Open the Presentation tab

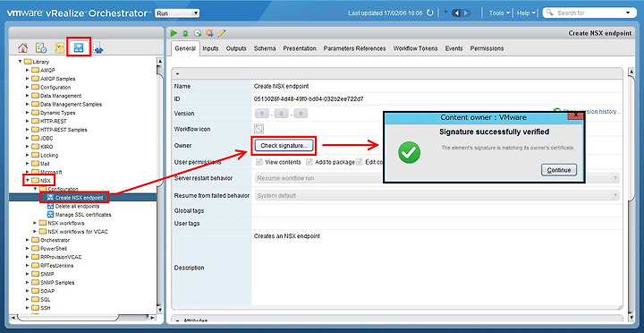tap(300, 48)
